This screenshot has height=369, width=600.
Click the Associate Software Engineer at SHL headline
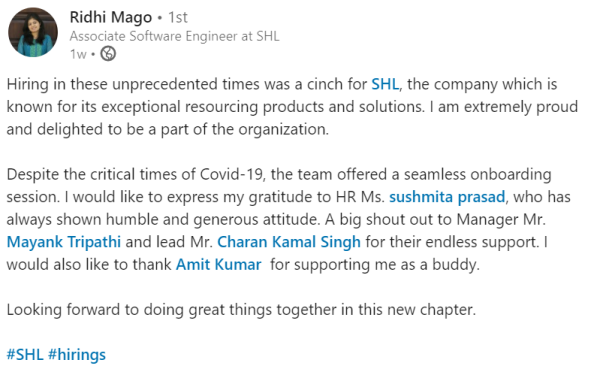(174, 36)
